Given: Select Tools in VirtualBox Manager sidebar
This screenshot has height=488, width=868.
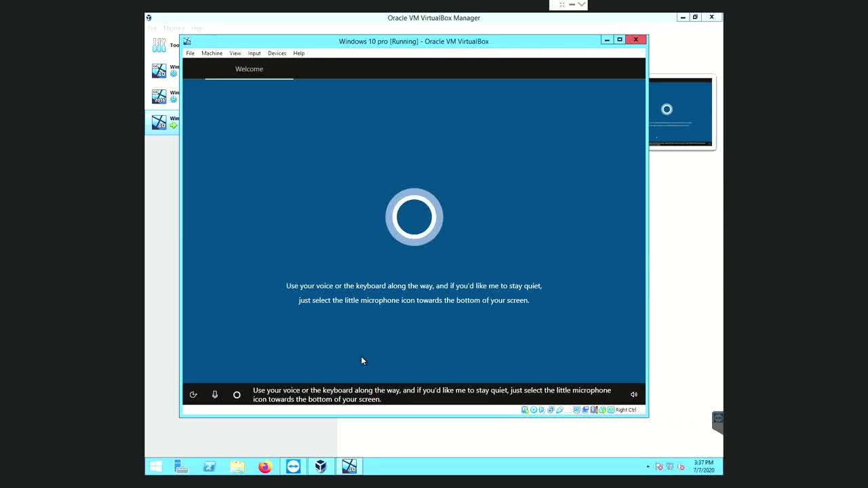Looking at the screenshot, I should [x=161, y=45].
